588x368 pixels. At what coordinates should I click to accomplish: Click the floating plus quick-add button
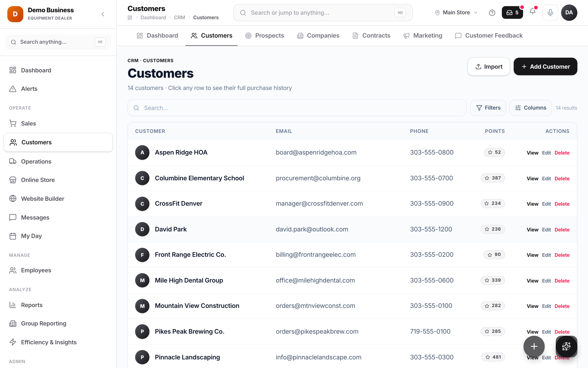point(534,346)
